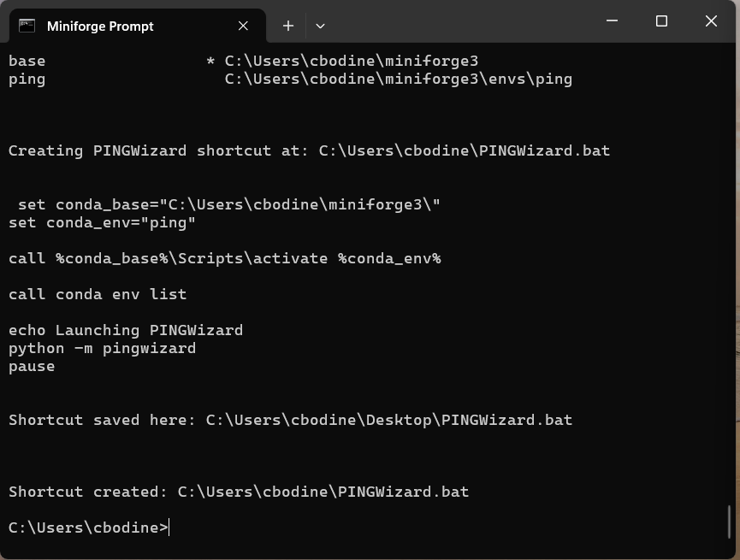Viewport: 740px width, 560px height.
Task: Click the python -m pingwizard line
Action: click(102, 349)
